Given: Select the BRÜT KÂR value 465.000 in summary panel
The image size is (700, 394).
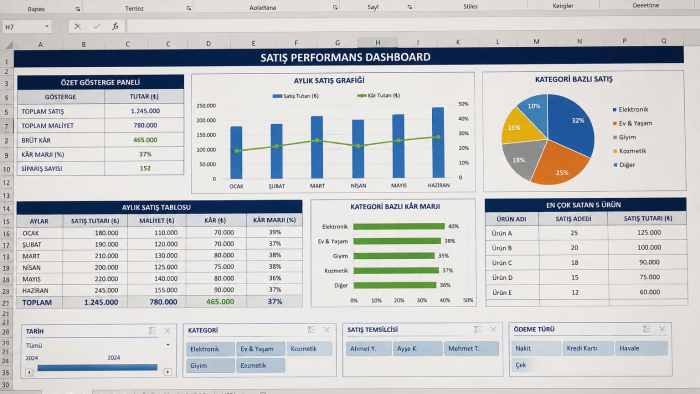Looking at the screenshot, I should click(x=145, y=140).
